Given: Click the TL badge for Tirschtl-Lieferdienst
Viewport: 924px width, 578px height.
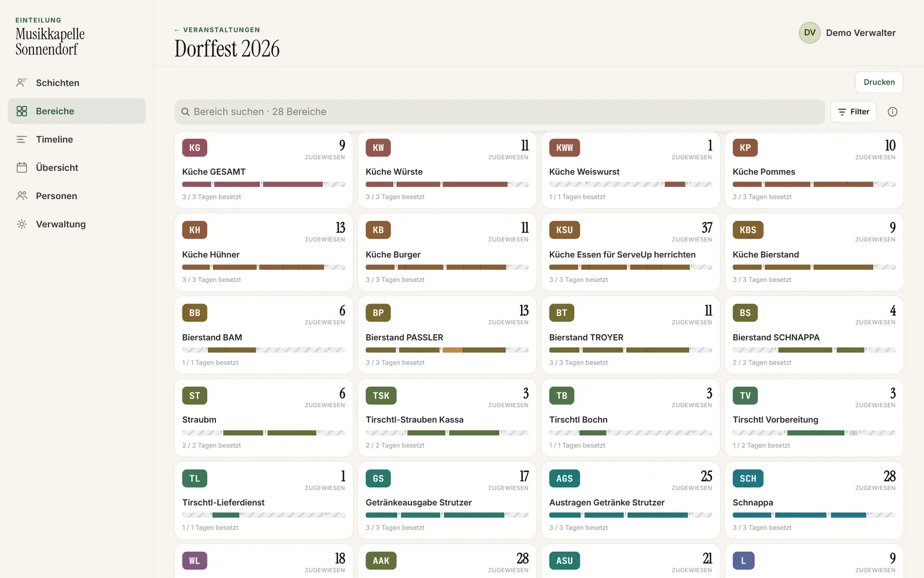Looking at the screenshot, I should (x=195, y=479).
